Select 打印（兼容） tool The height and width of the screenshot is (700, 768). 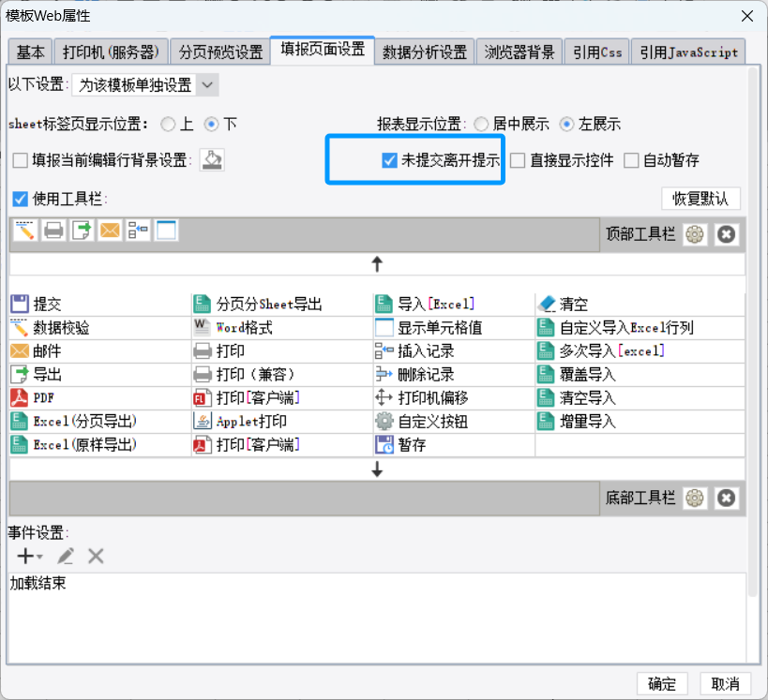point(282,375)
